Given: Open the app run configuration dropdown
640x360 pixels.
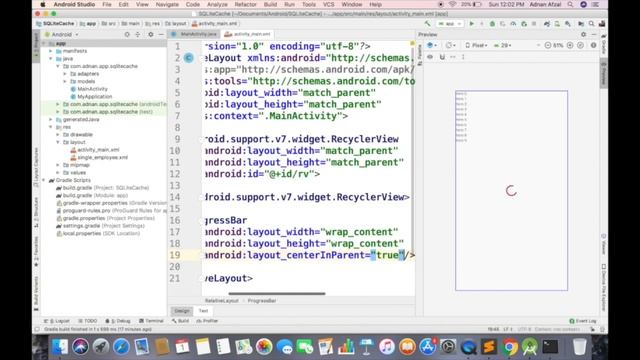Looking at the screenshot, I should click(449, 24).
